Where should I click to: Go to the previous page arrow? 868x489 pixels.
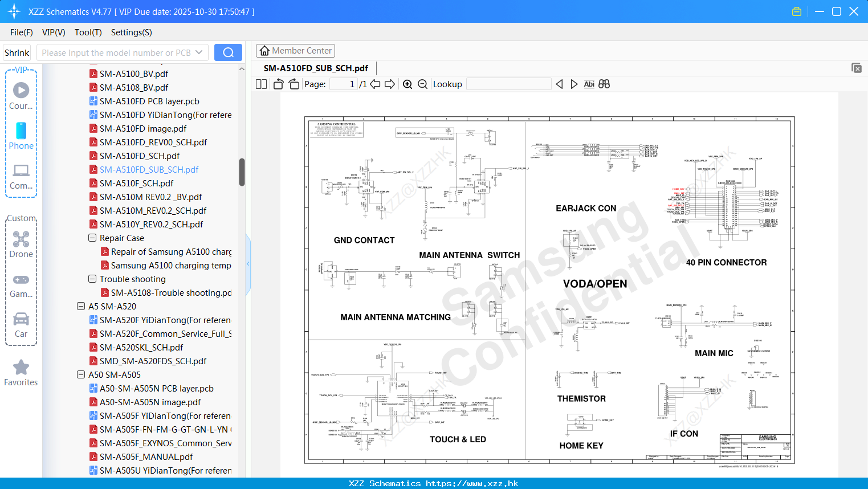pos(375,84)
